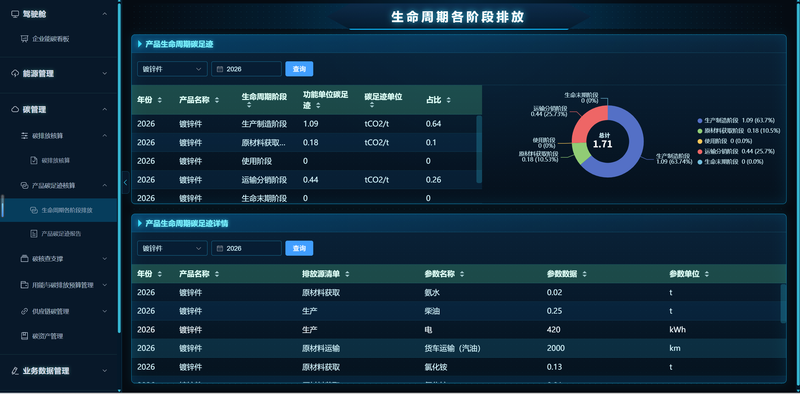Screen dimensions: 800x394
Task: Click the top 查询 button
Action: pos(299,69)
